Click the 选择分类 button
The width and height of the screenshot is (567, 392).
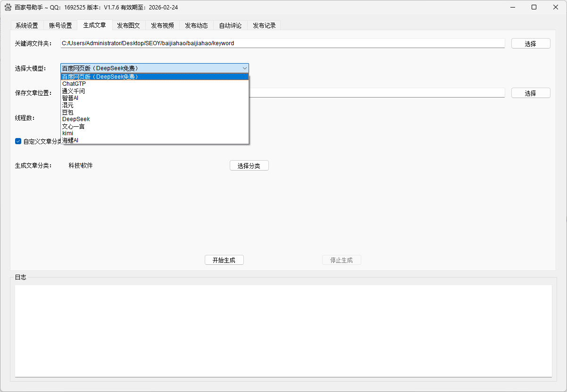point(249,165)
